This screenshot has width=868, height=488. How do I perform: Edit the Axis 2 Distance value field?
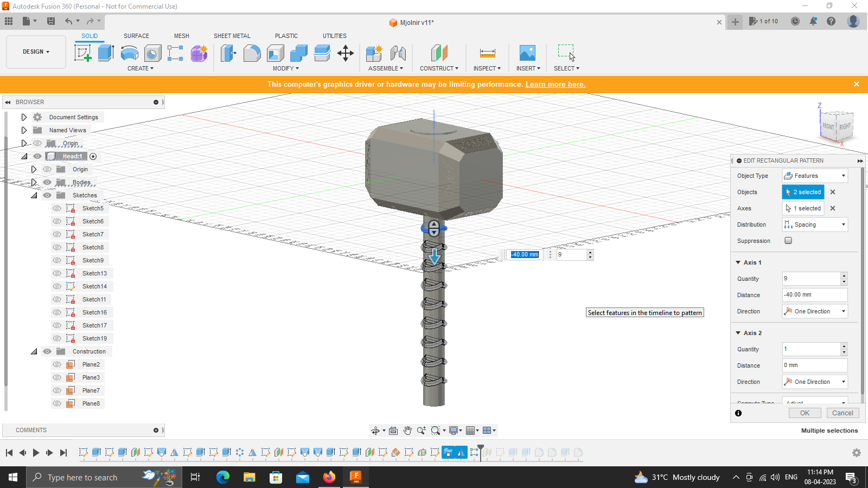point(814,365)
